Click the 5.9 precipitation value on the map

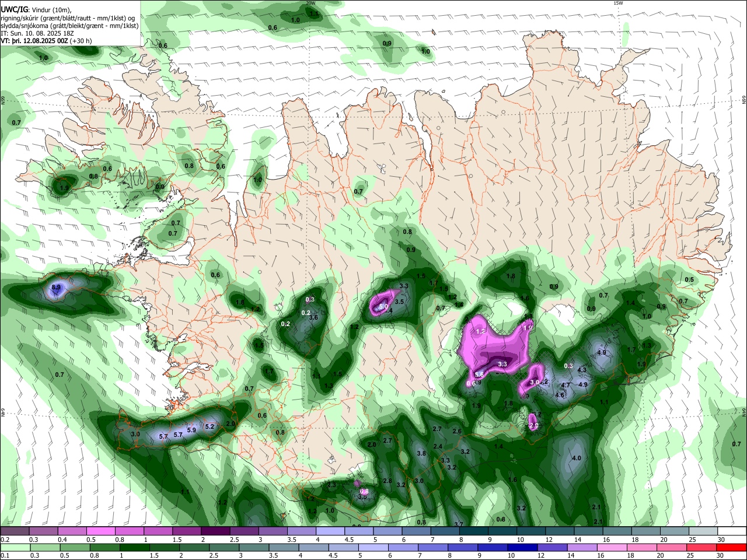191,430
